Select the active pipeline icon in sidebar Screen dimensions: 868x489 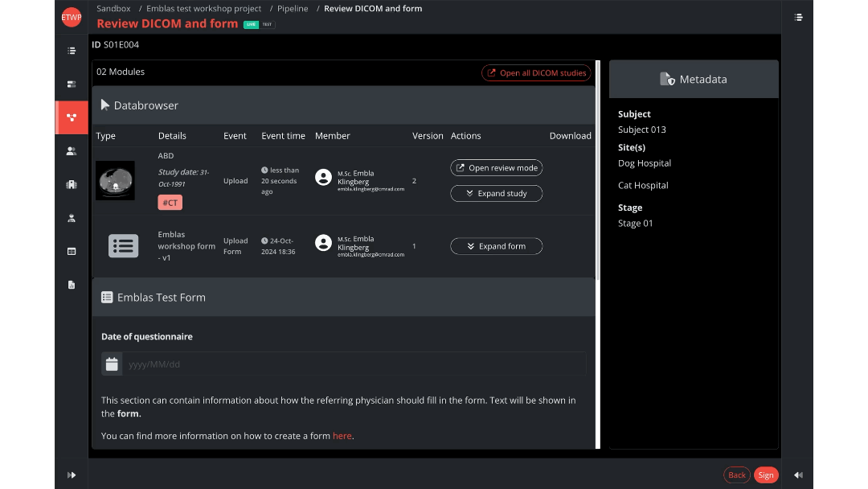coord(72,117)
